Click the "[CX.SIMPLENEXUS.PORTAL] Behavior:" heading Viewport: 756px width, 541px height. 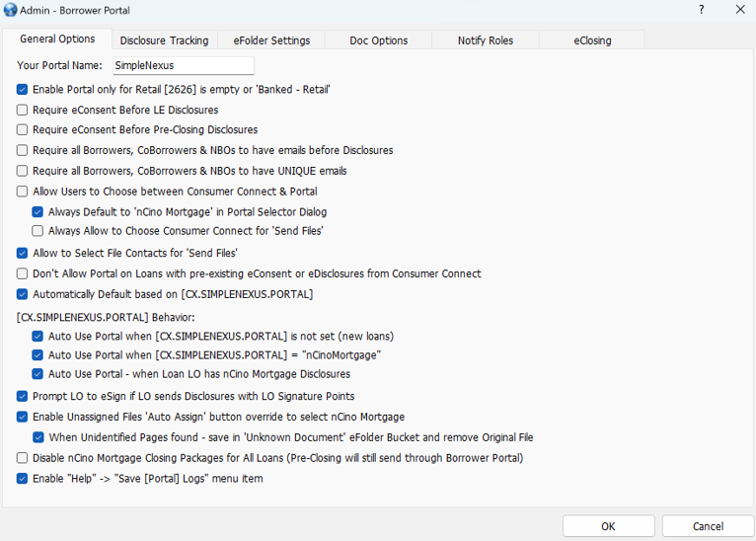pos(106,317)
